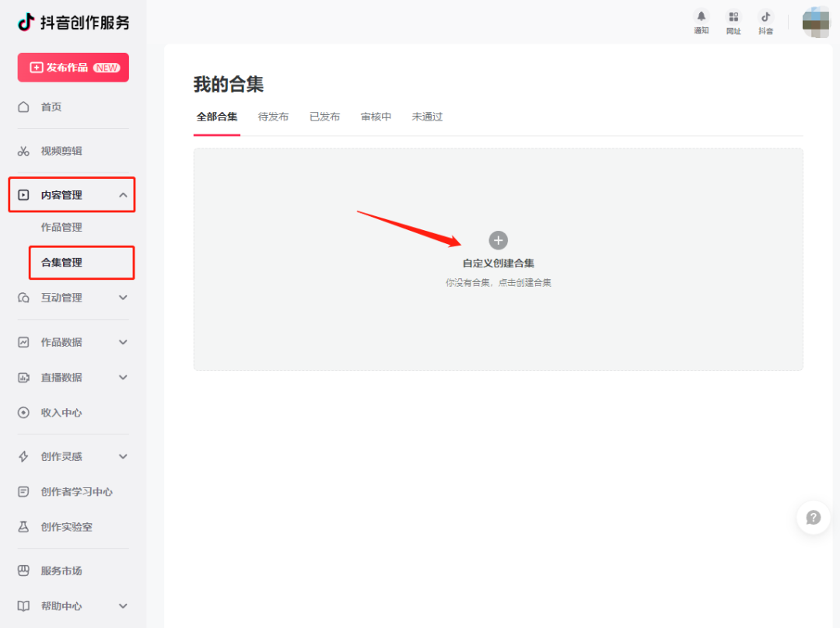Click the plus icon to create a collection

coord(498,240)
